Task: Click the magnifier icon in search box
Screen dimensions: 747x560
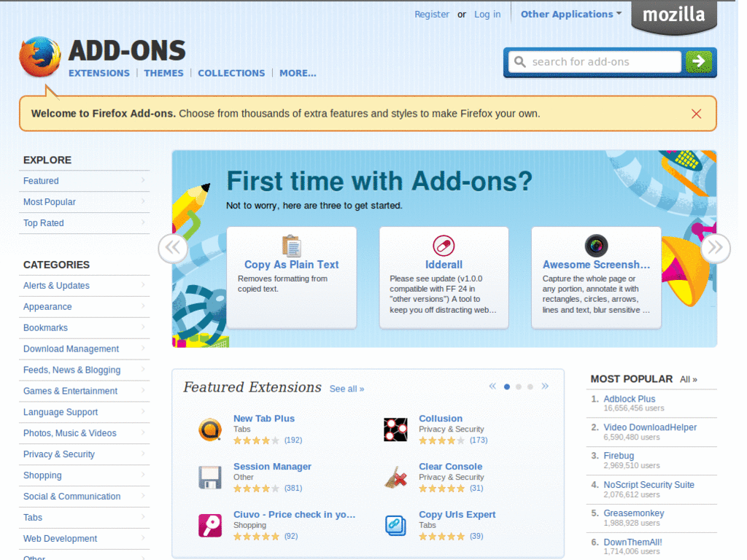Action: (x=519, y=62)
